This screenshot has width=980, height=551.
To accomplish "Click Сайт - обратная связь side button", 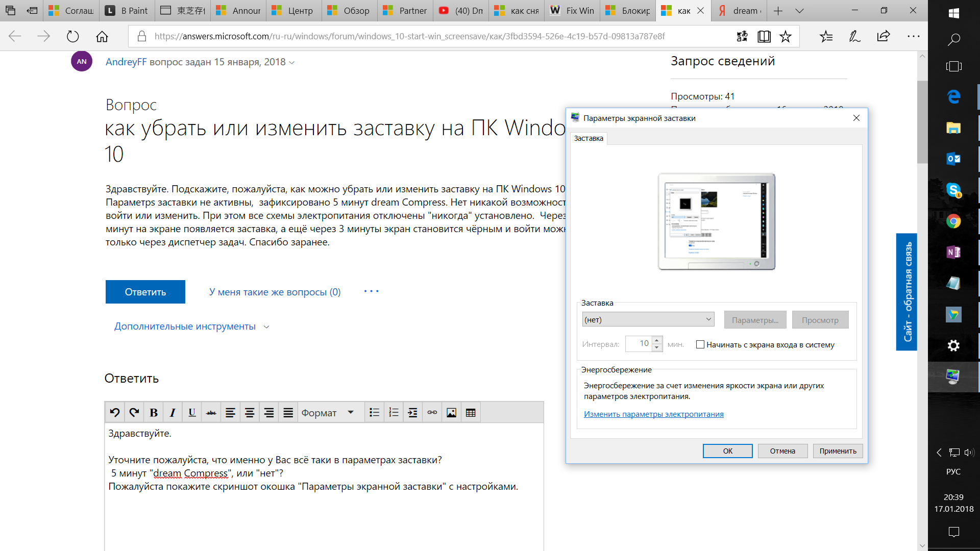I will pos(907,292).
